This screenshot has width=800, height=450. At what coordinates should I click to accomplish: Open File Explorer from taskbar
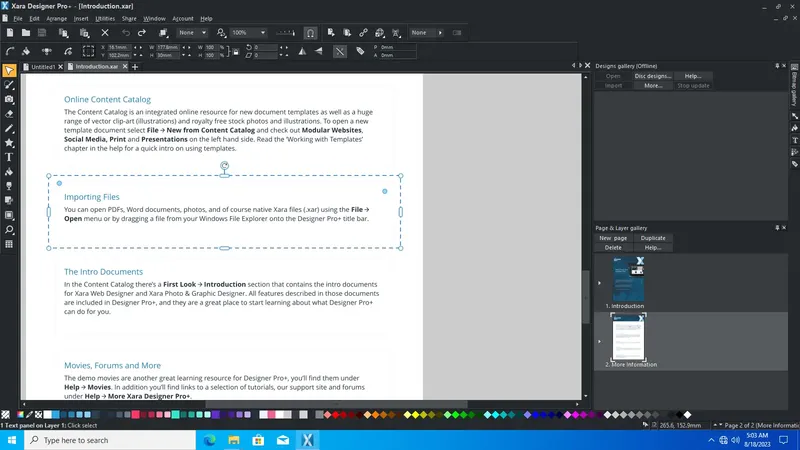tap(234, 440)
